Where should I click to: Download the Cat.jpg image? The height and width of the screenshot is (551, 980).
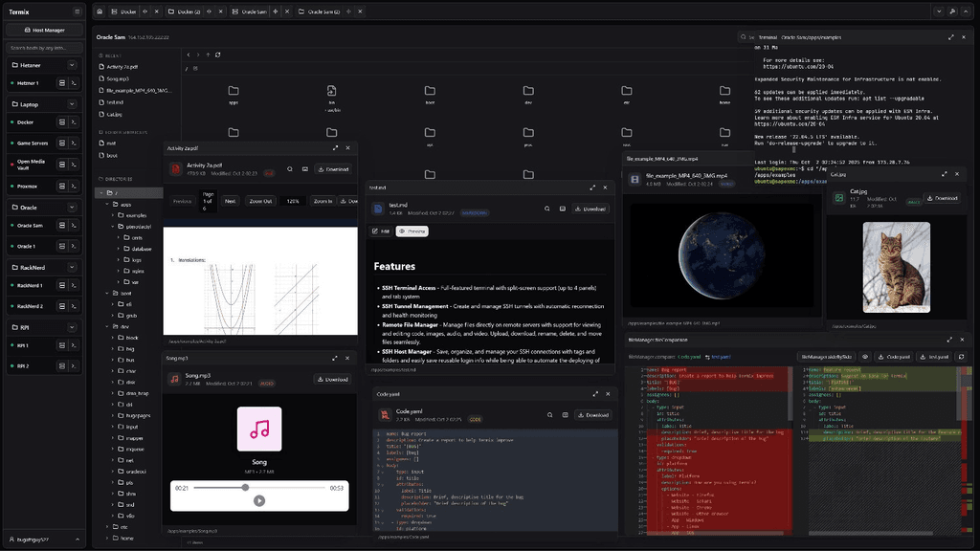942,198
